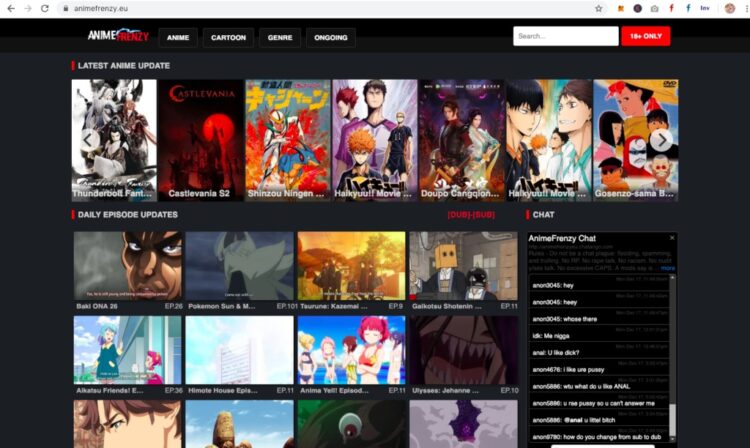This screenshot has width=750, height=448.
Task: Click the blue f extension icon
Action: point(688,8)
